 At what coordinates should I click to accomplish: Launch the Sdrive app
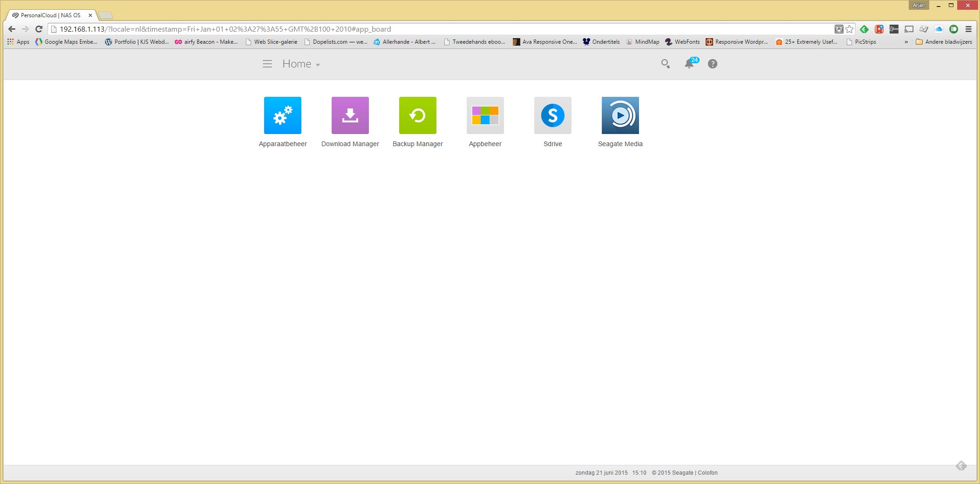553,115
